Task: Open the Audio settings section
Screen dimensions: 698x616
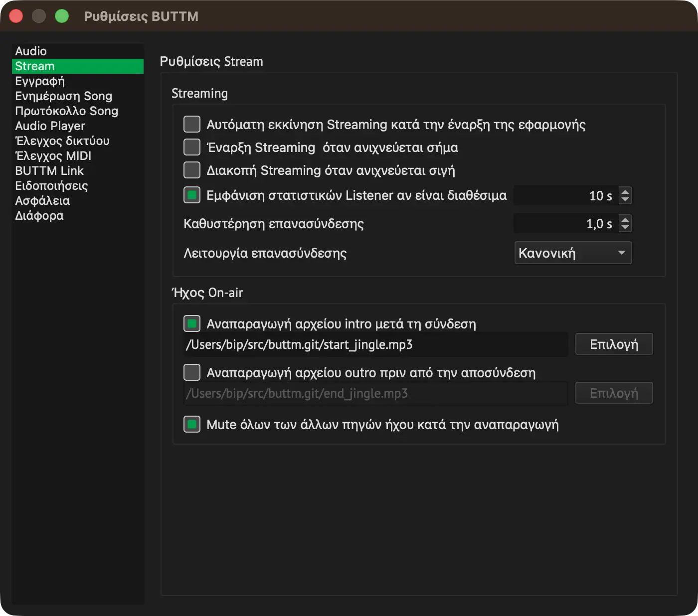Action: [x=78, y=51]
